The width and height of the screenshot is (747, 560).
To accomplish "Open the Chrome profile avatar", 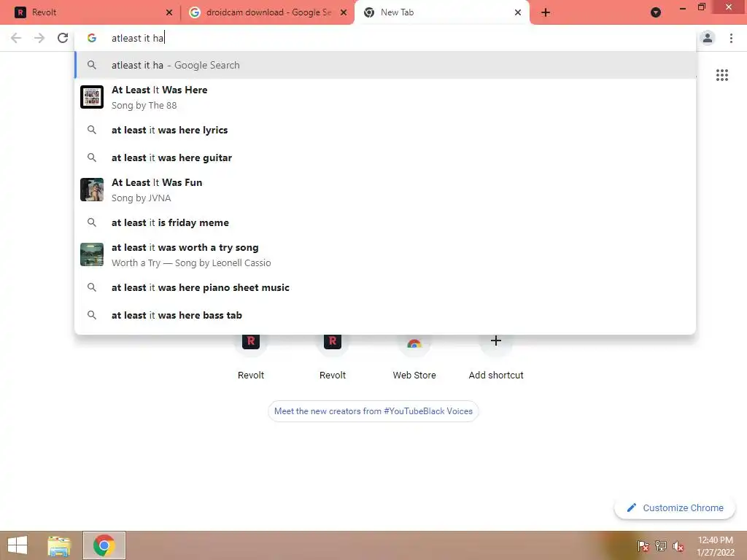I will 708,38.
